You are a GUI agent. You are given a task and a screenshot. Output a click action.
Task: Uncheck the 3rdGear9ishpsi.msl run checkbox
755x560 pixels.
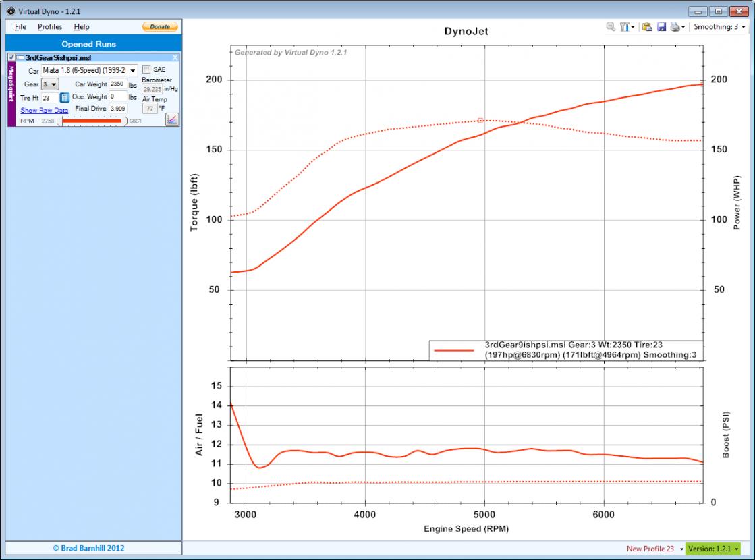[x=11, y=58]
